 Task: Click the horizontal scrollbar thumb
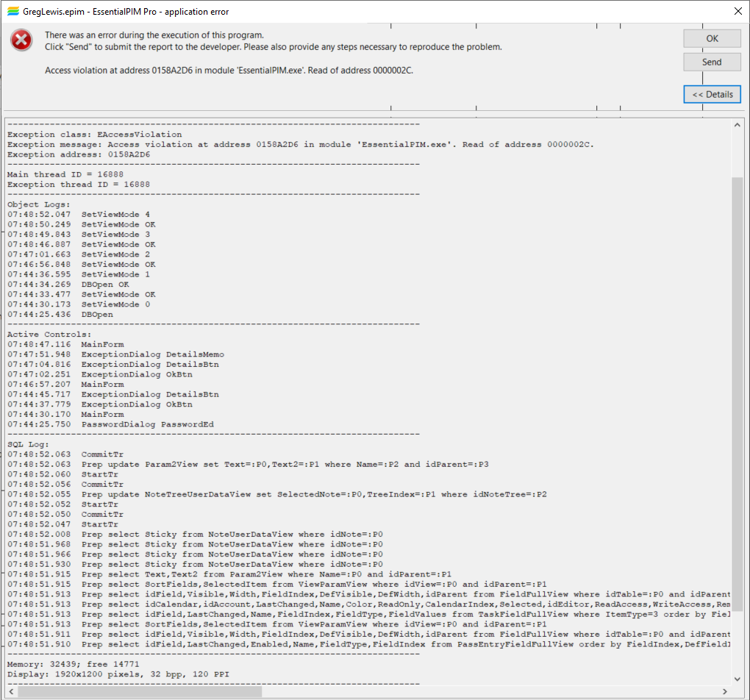pos(140,691)
